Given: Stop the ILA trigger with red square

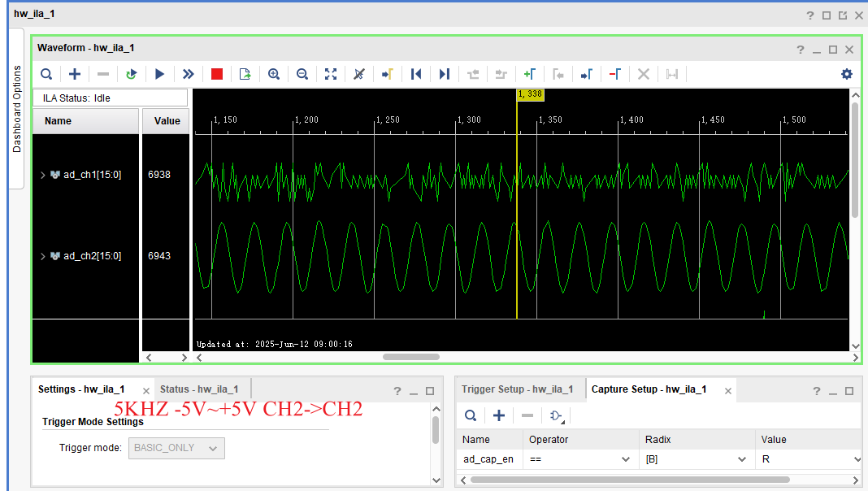Looking at the screenshot, I should click(217, 74).
